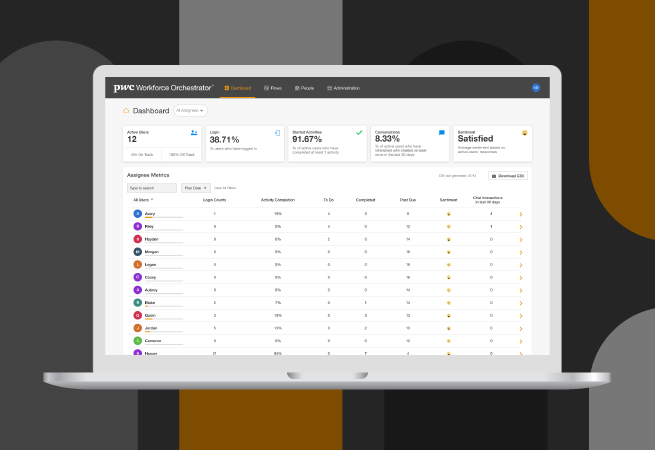Click the Sentiment card emoji icon
Image resolution: width=655 pixels, height=450 pixels.
524,132
